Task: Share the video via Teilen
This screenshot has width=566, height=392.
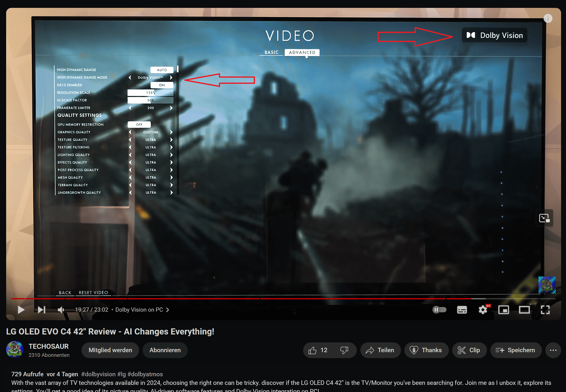Action: 380,350
